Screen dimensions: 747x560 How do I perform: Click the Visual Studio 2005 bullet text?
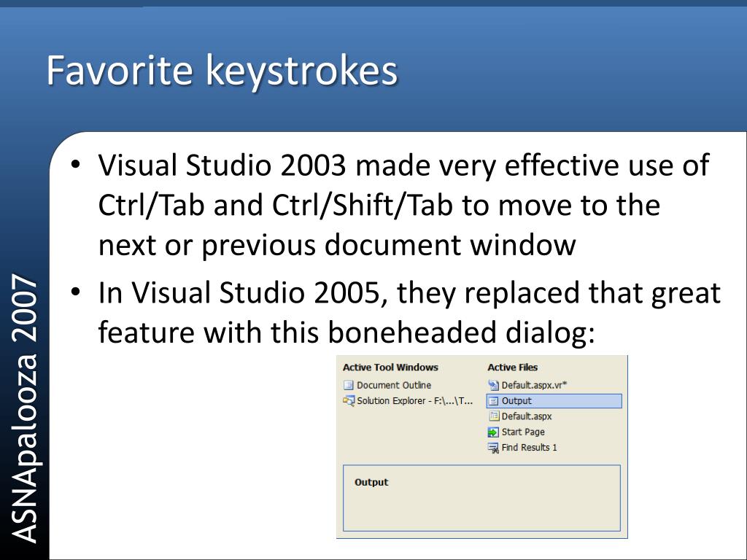click(409, 312)
